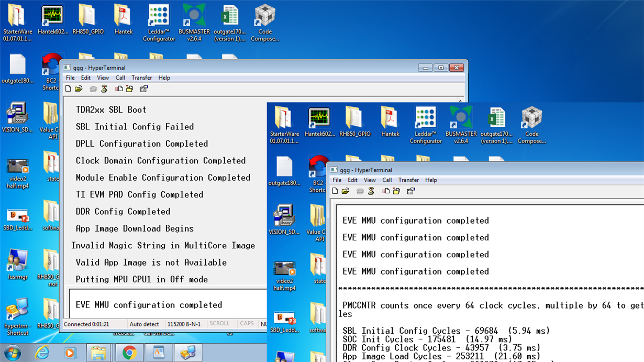
Task: Select Hantek PDF icon on the outer desktop
Action: [x=124, y=20]
